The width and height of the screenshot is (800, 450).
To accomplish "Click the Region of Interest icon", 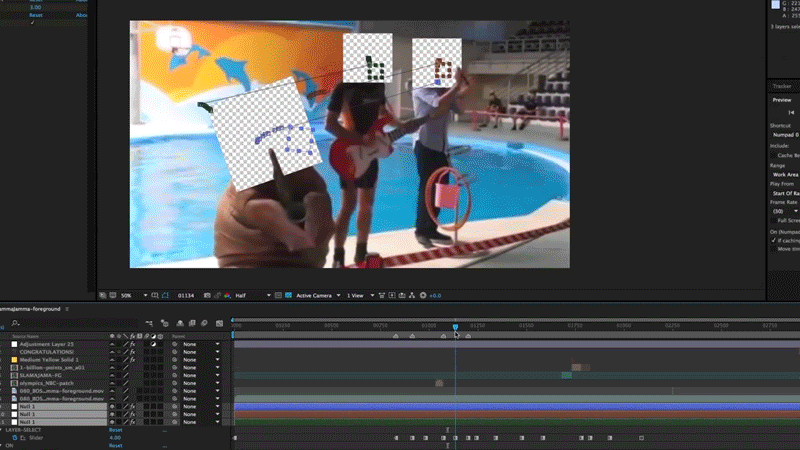I will [155, 295].
